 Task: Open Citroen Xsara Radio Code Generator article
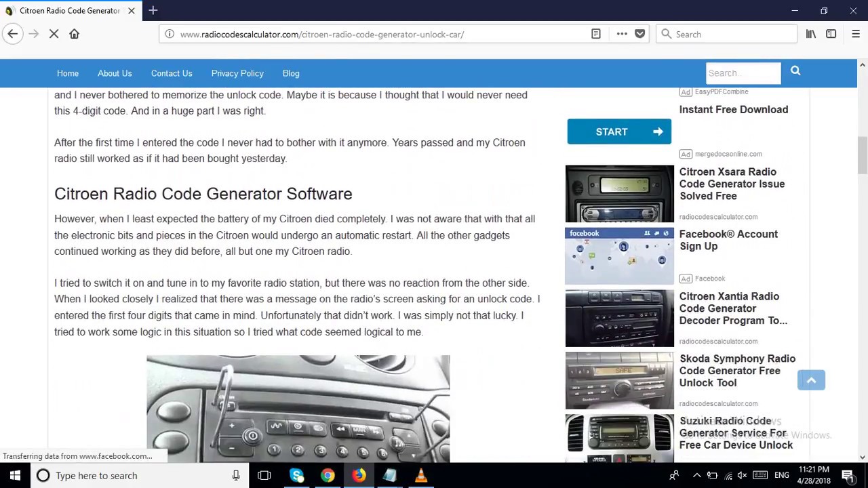[732, 184]
